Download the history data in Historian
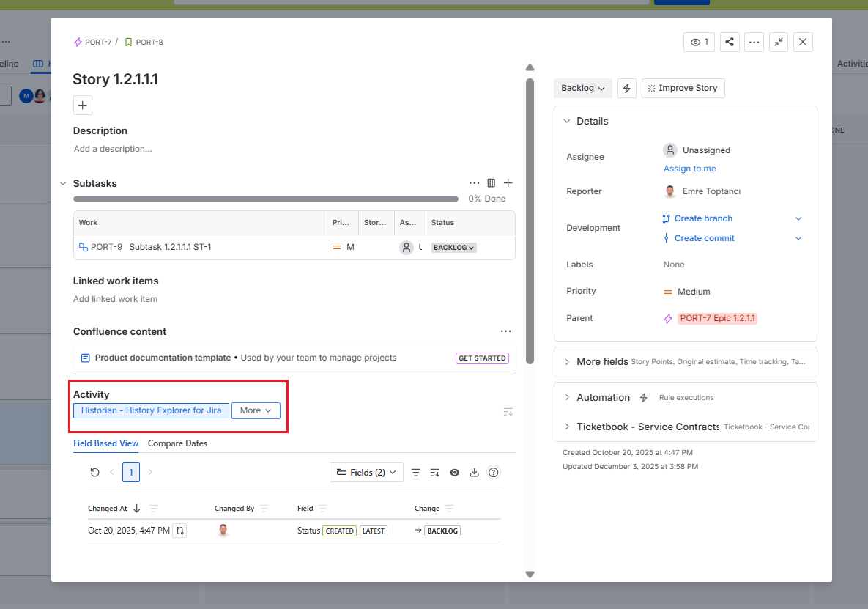 [474, 472]
